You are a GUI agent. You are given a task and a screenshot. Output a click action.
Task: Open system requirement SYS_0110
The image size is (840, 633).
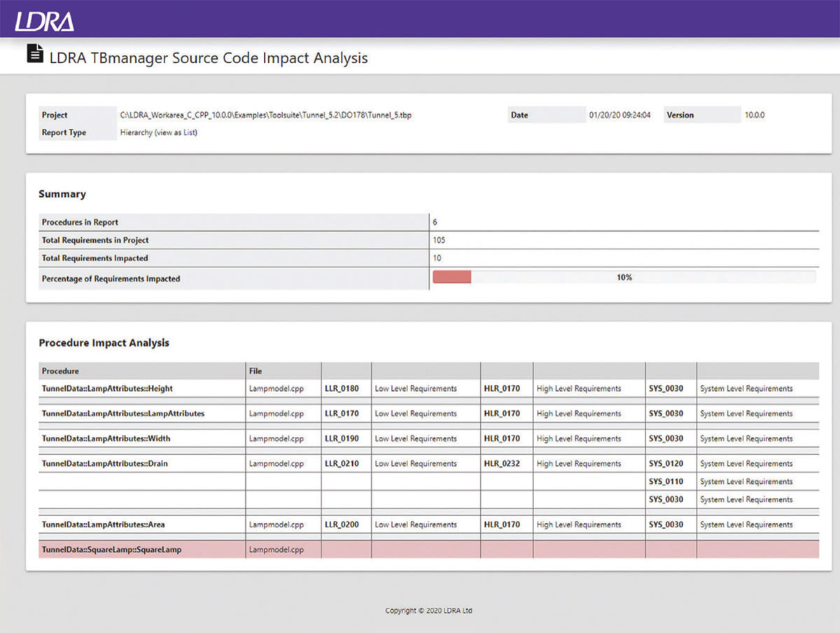[666, 482]
